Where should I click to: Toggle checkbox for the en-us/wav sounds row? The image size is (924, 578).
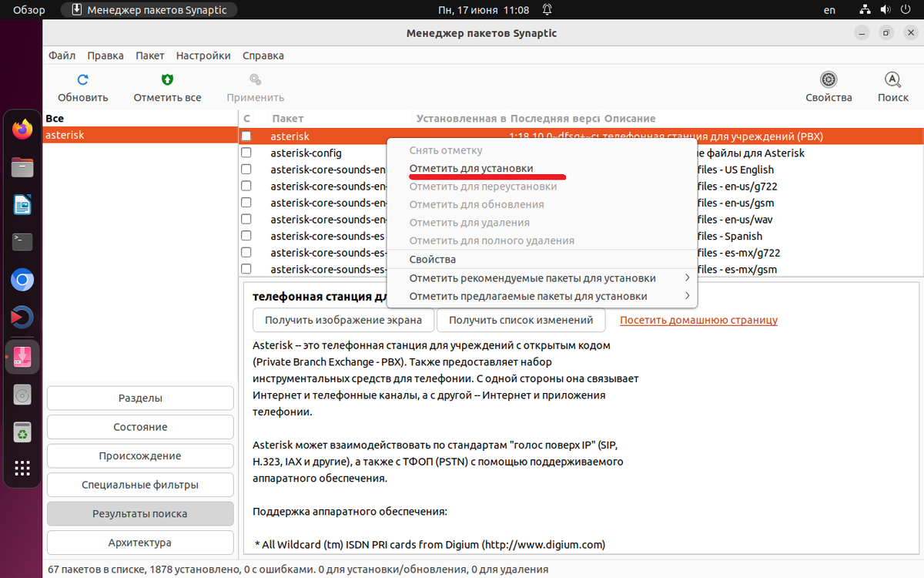pyautogui.click(x=246, y=220)
